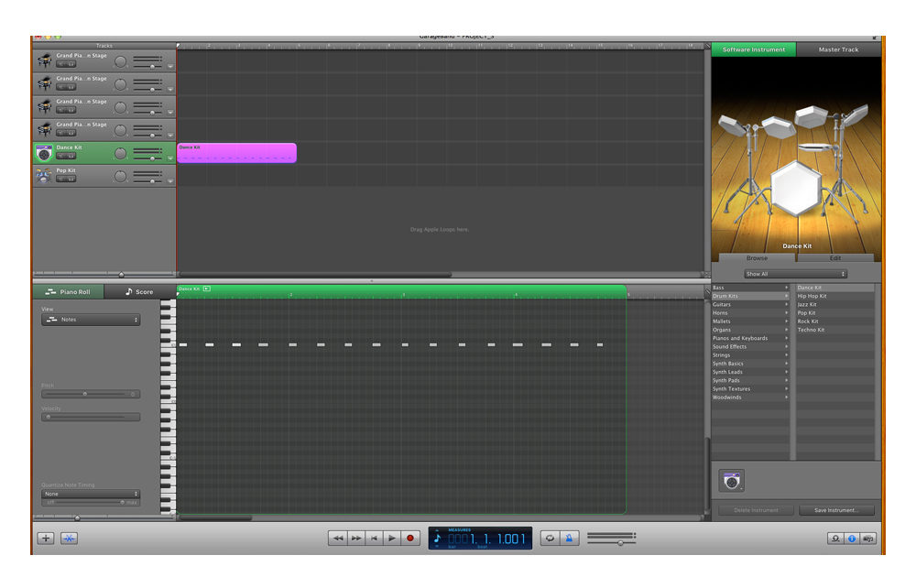Click the timeline horizontal scrollbar
Image resolution: width=916 pixels, height=588 pixels.
[x=315, y=275]
